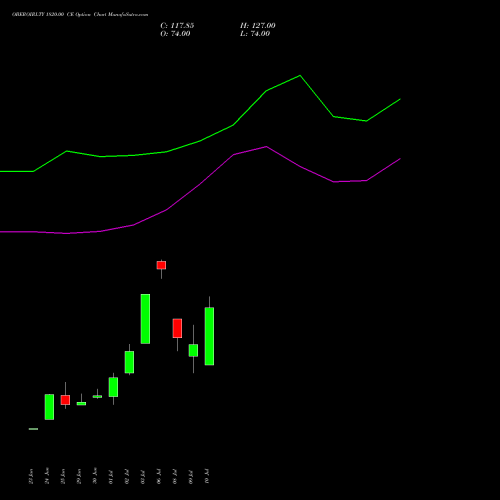Click the red candlestick above 25 Jun

click(x=65, y=400)
